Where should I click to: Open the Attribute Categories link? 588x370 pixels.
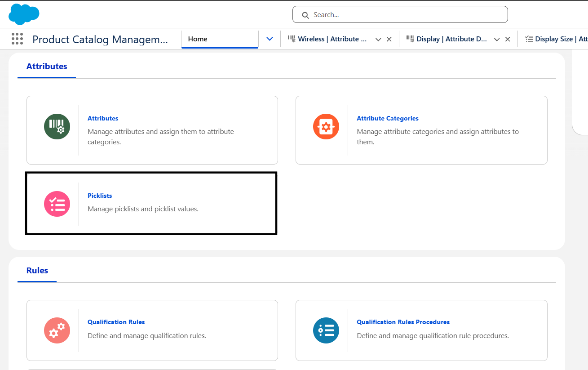click(387, 118)
